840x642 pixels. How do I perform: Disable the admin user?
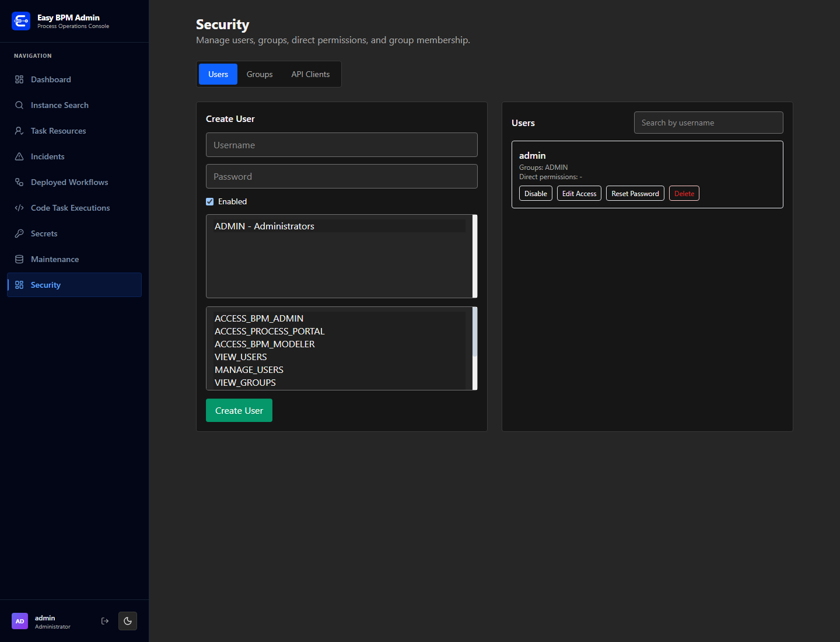coord(535,193)
